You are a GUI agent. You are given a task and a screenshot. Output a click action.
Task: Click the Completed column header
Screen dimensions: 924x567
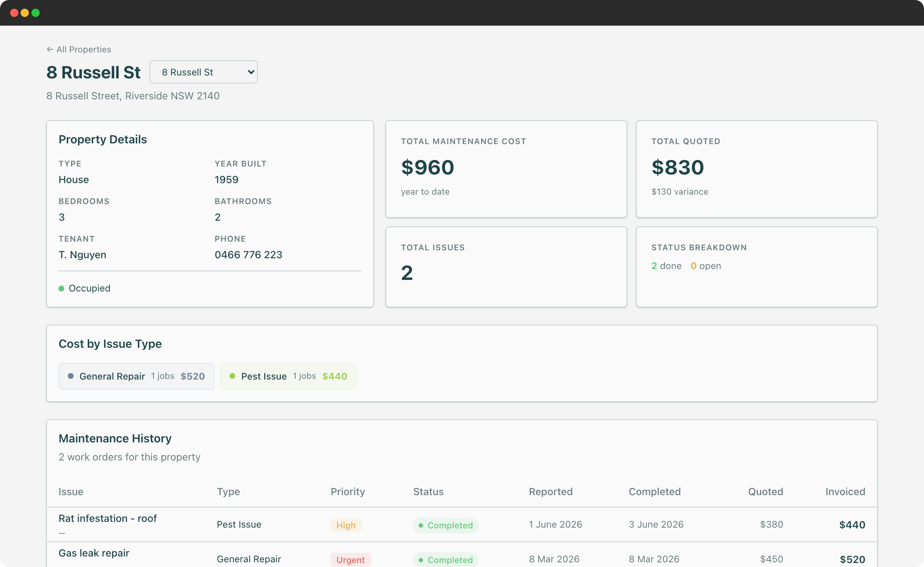(x=654, y=492)
